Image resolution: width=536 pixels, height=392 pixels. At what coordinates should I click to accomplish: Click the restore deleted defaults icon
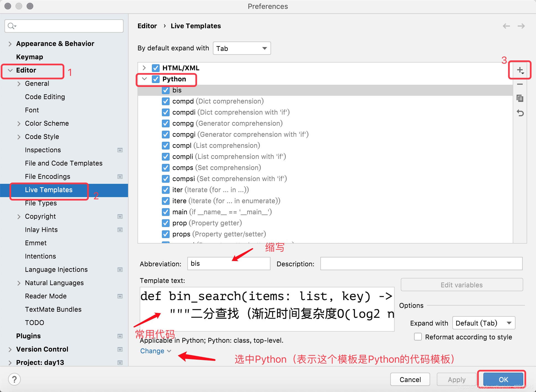520,113
